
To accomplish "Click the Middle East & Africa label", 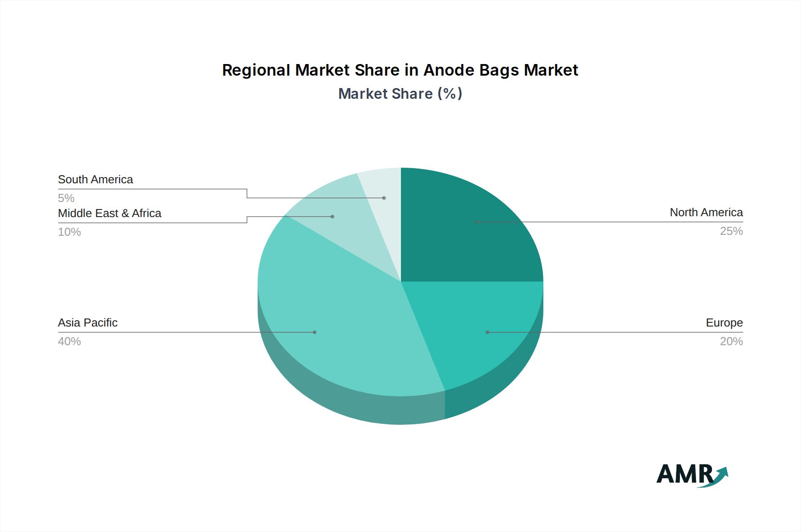I will [109, 214].
